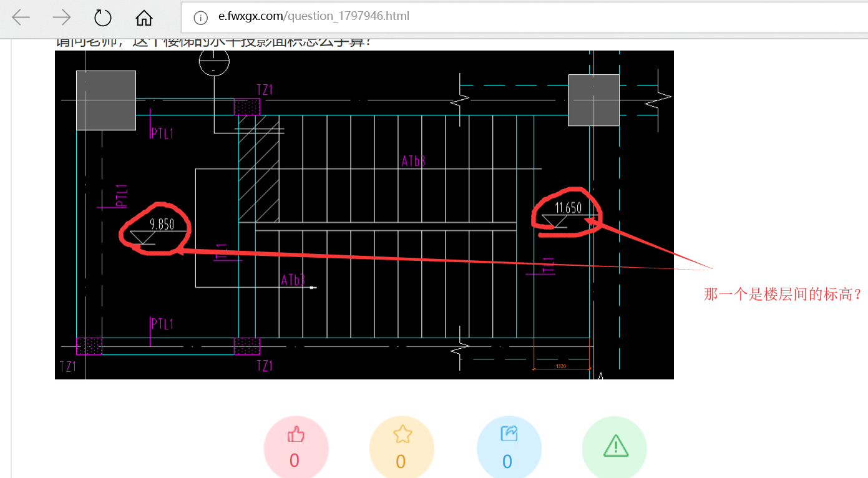Screen dimensions: 868x478
Task: Click the upper PTL1 beam label
Action: (162, 133)
